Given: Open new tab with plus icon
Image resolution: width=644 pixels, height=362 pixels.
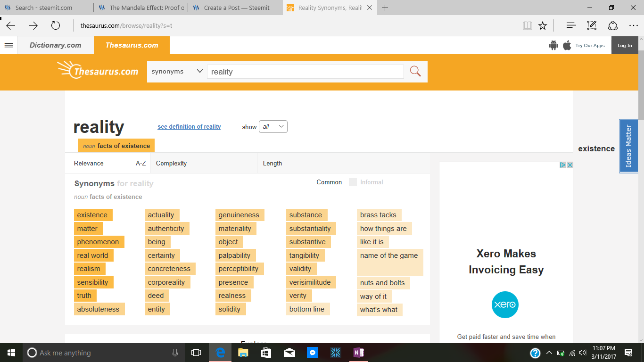Looking at the screenshot, I should (385, 8).
